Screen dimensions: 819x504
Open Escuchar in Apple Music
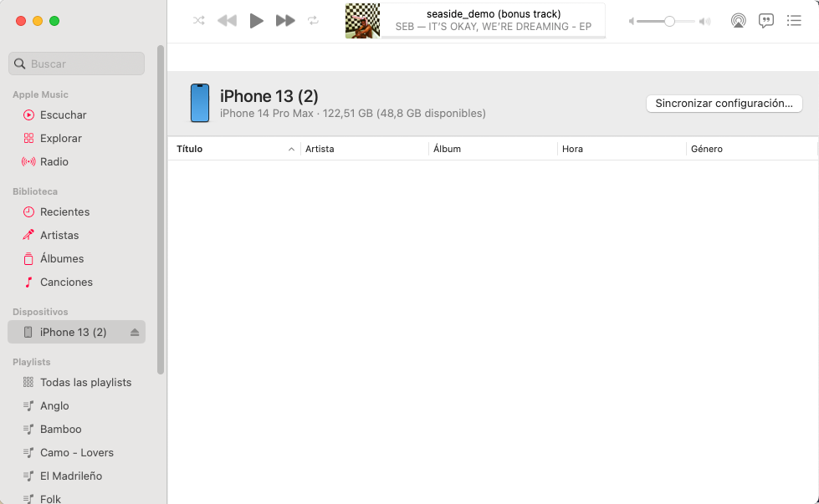click(76, 115)
